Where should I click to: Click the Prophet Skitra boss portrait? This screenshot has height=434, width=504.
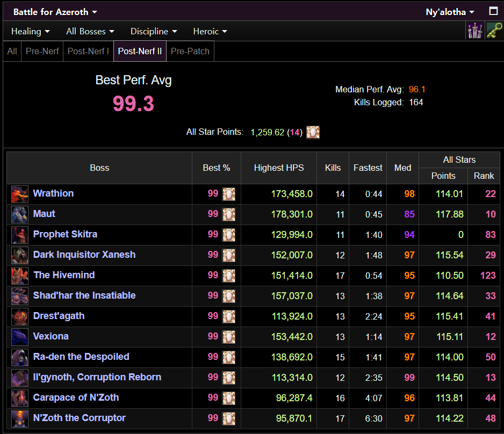[19, 235]
